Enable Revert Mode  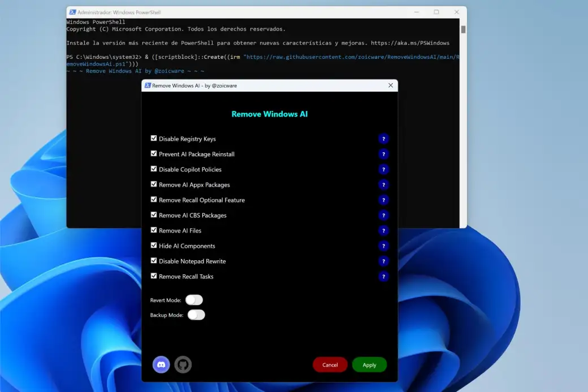point(194,300)
